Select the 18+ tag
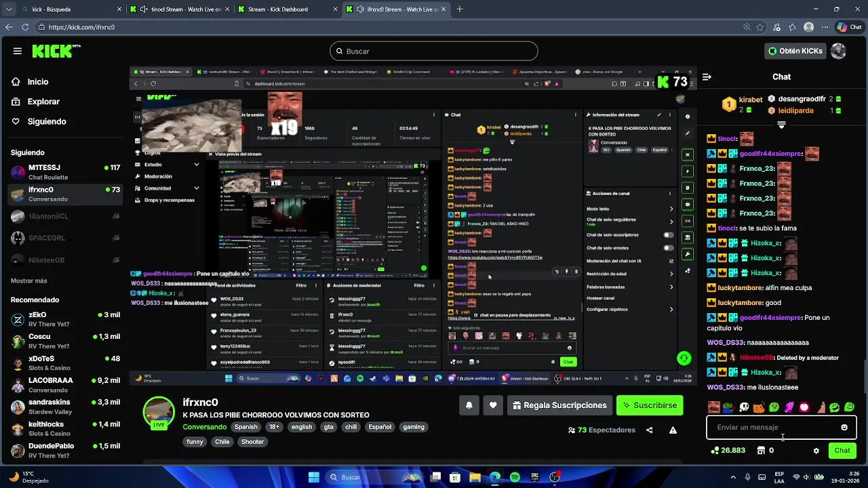The height and width of the screenshot is (488, 868). click(274, 427)
